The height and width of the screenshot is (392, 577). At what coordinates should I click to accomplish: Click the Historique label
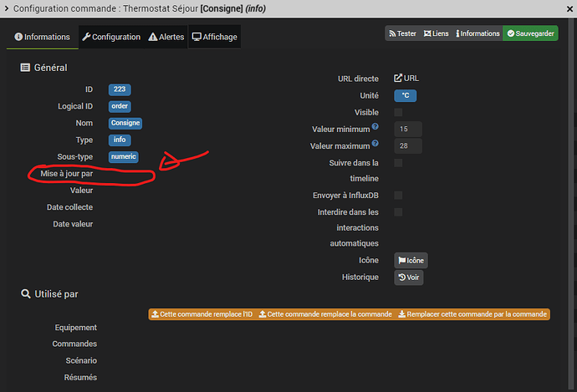coord(360,277)
